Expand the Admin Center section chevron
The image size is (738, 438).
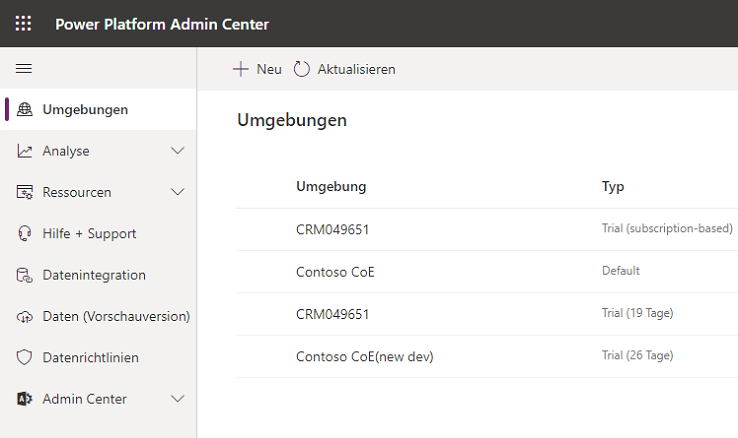pos(177,399)
